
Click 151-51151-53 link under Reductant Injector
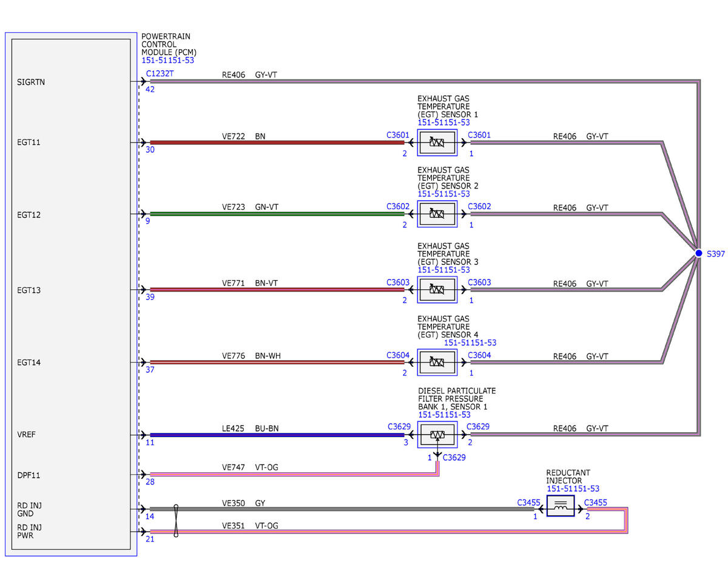coord(573,489)
